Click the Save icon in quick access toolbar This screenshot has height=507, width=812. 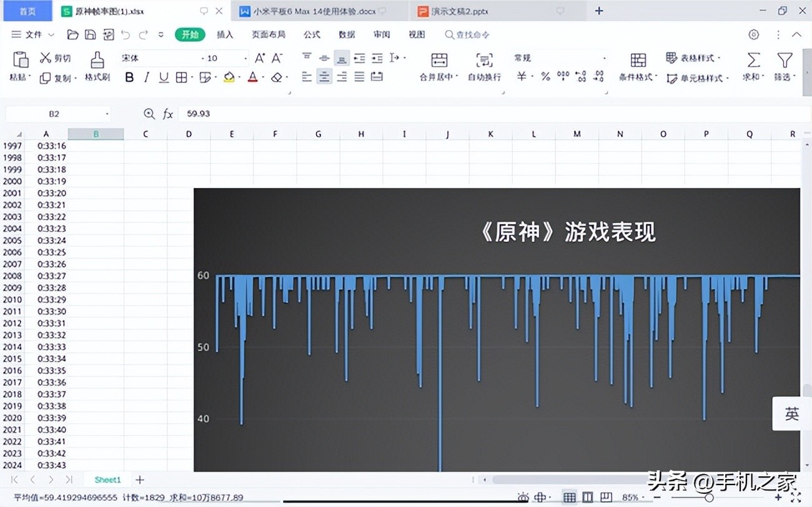pos(90,34)
